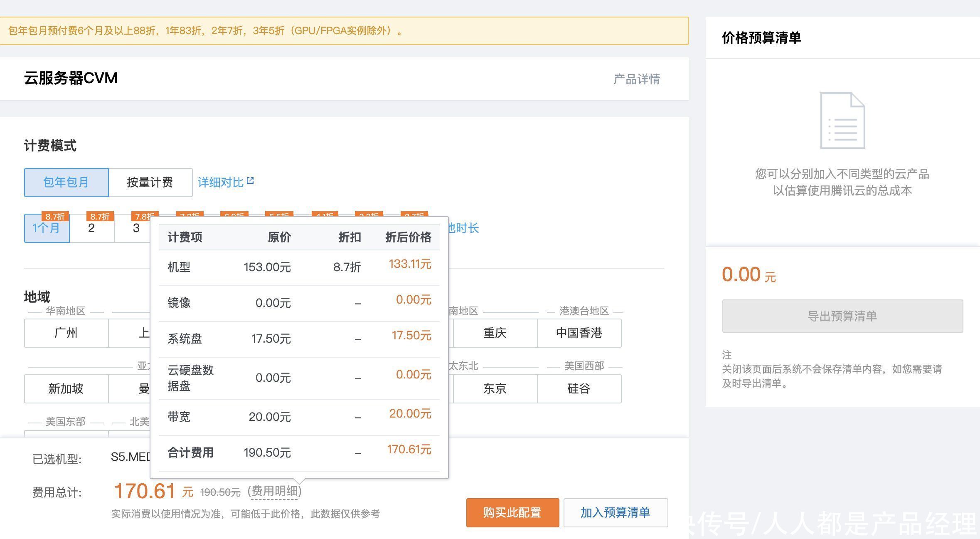Open 产品详情 link
The image size is (980, 539).
click(x=637, y=79)
